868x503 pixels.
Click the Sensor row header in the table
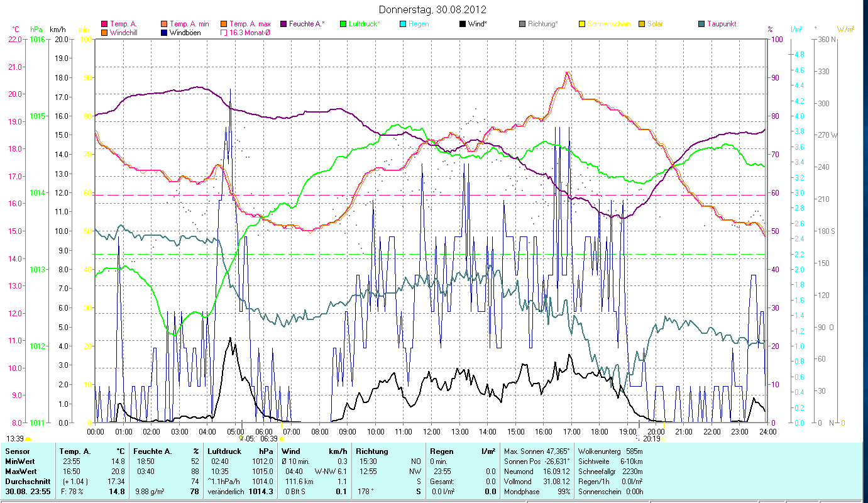click(x=16, y=451)
